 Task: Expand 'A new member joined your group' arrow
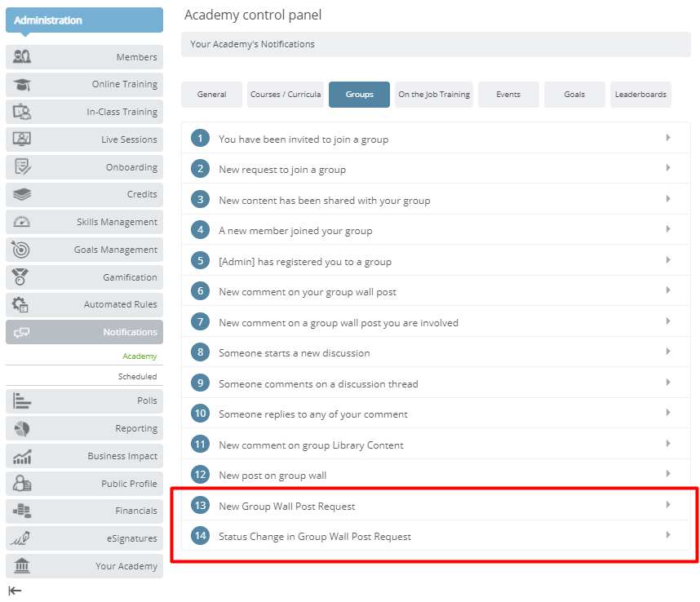668,229
